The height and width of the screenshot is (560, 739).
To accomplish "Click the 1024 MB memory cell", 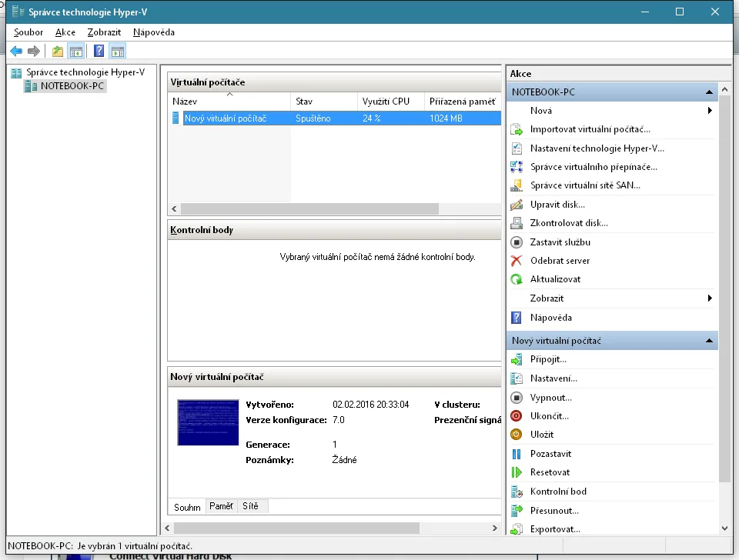I will [446, 118].
